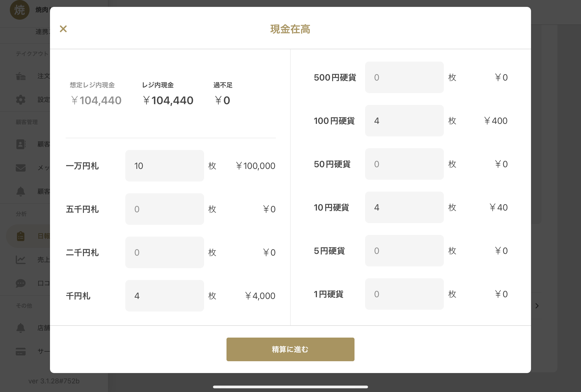Screen dimensions: 581x392
Task: Select the 10円硬貨 input box
Action: click(404, 207)
